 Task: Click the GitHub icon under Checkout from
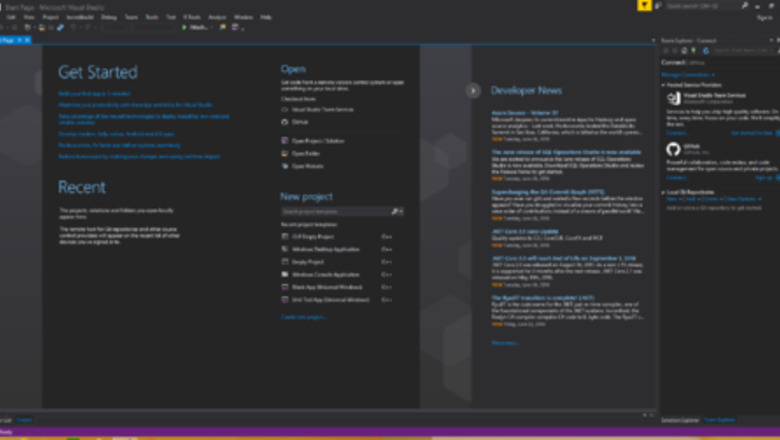[285, 120]
